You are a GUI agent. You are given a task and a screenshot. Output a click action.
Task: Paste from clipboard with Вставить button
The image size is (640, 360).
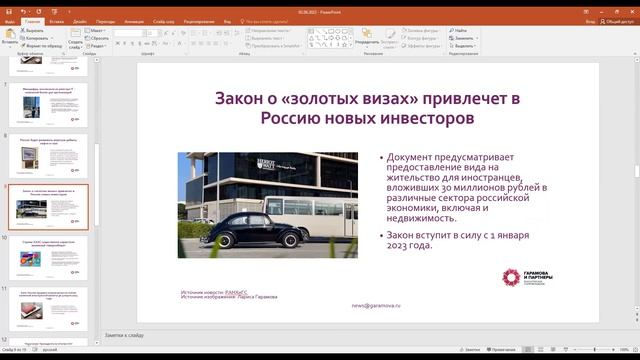point(10,37)
